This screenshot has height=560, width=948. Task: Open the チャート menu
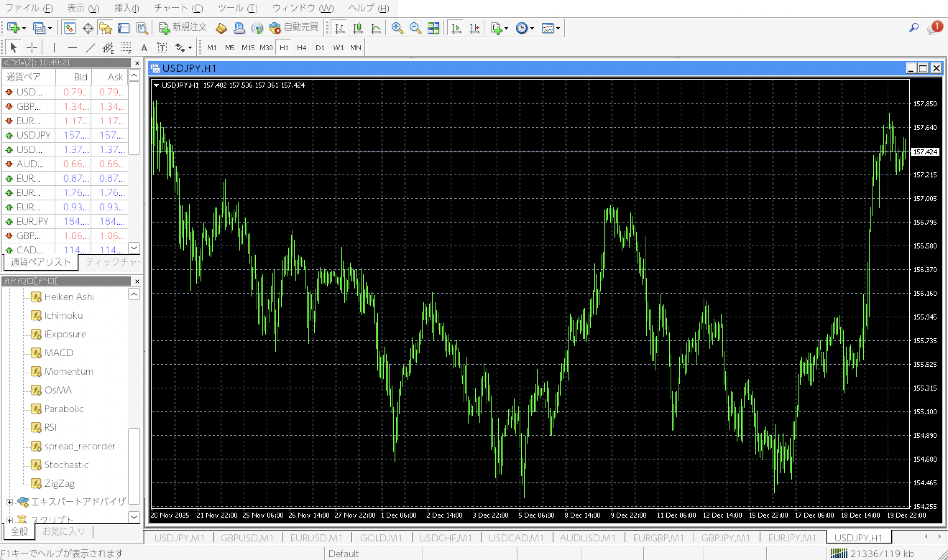(x=178, y=8)
